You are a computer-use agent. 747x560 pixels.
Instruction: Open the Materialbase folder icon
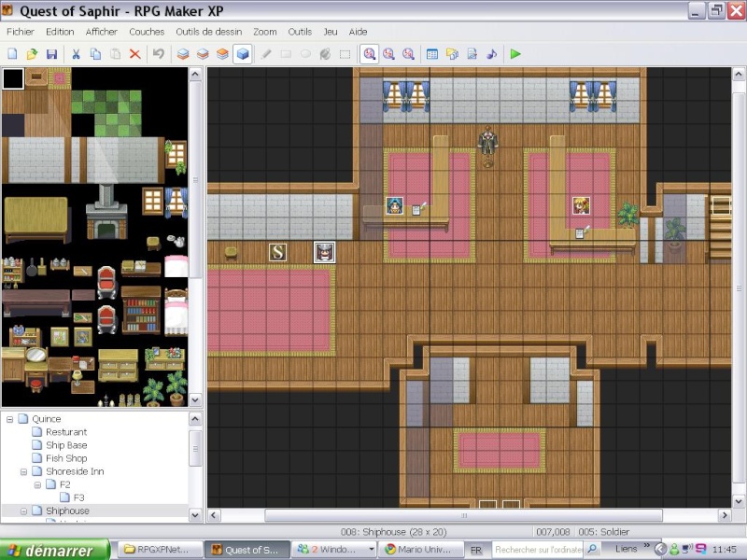[x=452, y=54]
